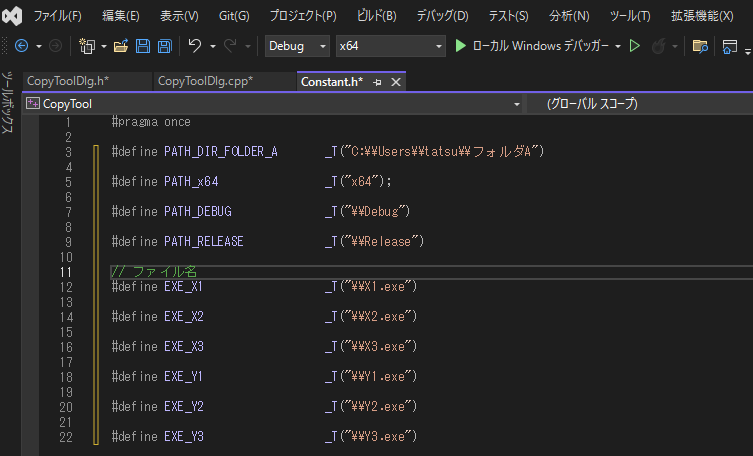This screenshot has height=456, width=753.
Task: Click the Start Without Debugging outline play icon
Action: [634, 46]
